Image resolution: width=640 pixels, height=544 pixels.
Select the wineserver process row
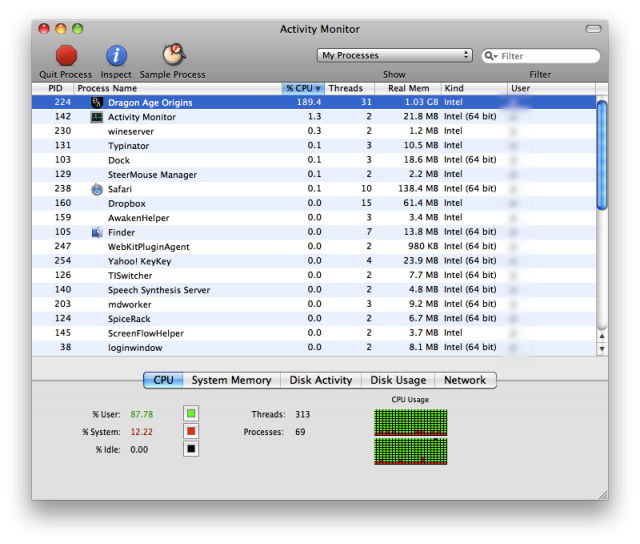(314, 131)
